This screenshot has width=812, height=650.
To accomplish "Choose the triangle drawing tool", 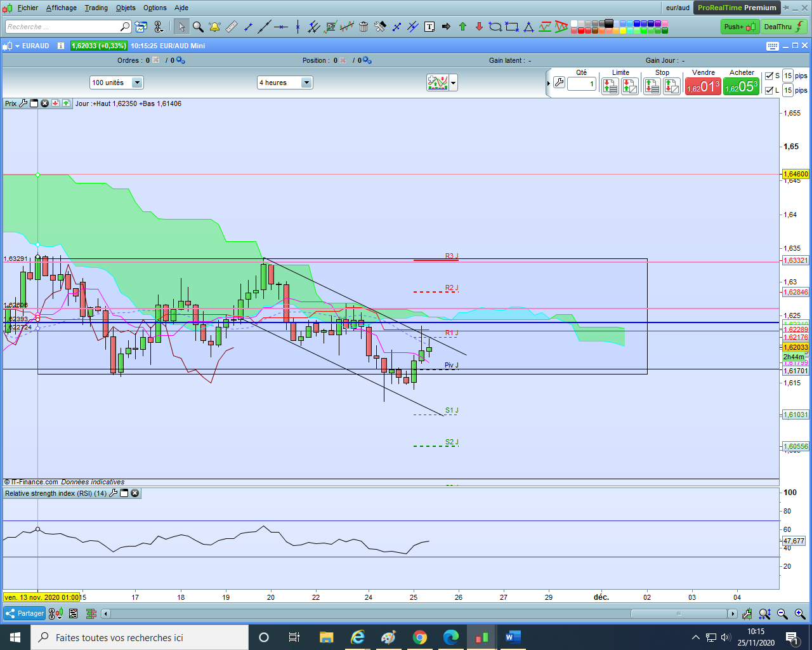I will 528,27.
